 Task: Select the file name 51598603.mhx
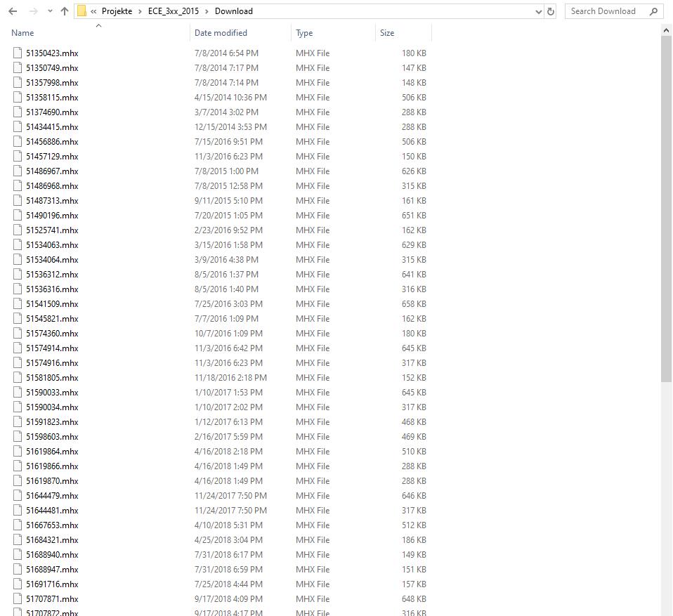point(52,437)
